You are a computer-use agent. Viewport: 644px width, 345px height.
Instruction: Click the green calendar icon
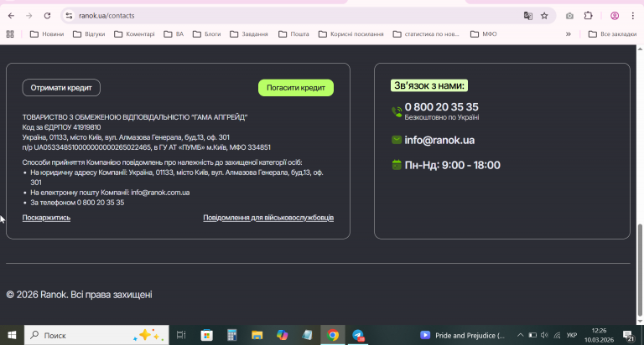tap(397, 165)
